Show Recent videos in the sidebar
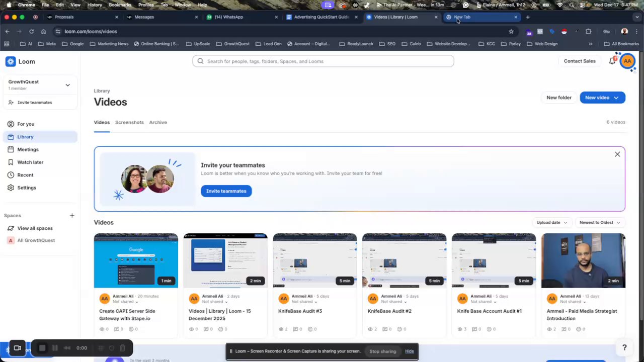The height and width of the screenshot is (362, 644). (x=25, y=175)
